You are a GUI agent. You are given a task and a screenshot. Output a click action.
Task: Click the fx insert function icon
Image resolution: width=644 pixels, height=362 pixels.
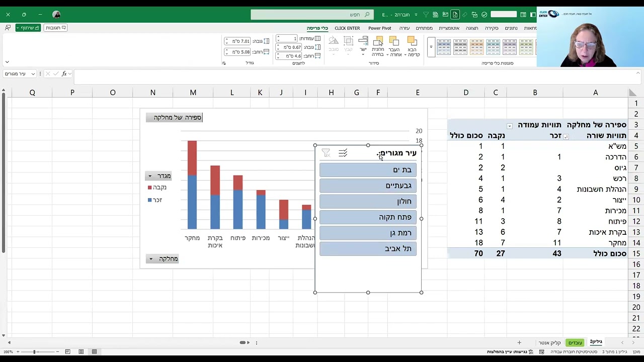click(x=64, y=74)
